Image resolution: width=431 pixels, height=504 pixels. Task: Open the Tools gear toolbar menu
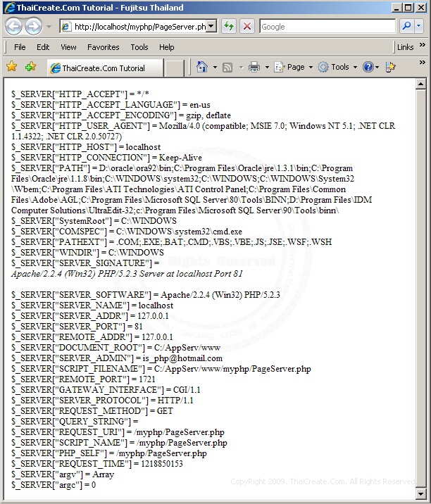pos(337,67)
